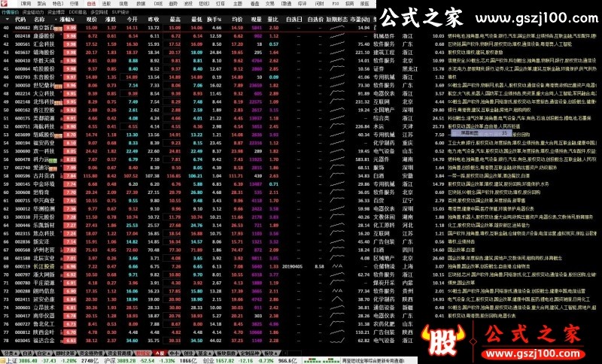Click trend sparkline in 康盛股份 row
The width and height of the screenshot is (602, 364).
337,36
